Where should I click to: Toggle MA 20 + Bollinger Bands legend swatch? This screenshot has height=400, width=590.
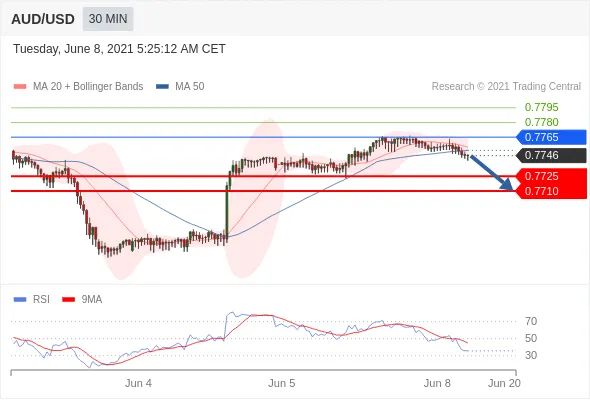(x=20, y=87)
